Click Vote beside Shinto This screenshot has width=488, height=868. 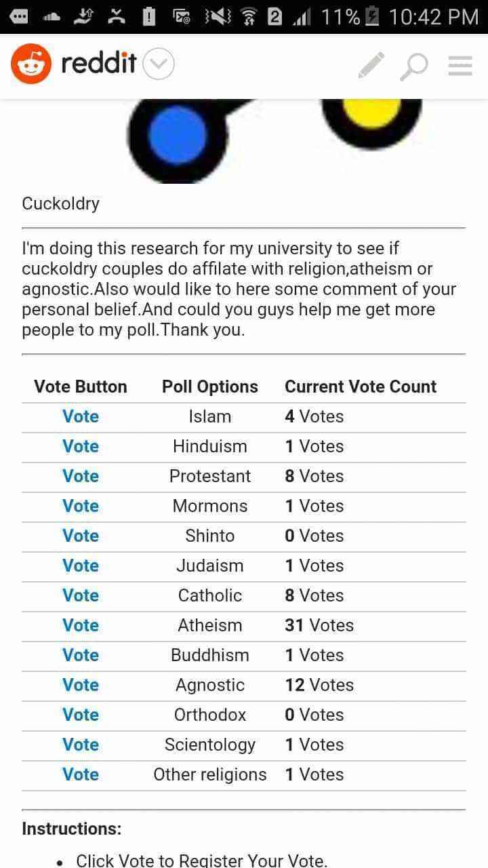coord(81,536)
